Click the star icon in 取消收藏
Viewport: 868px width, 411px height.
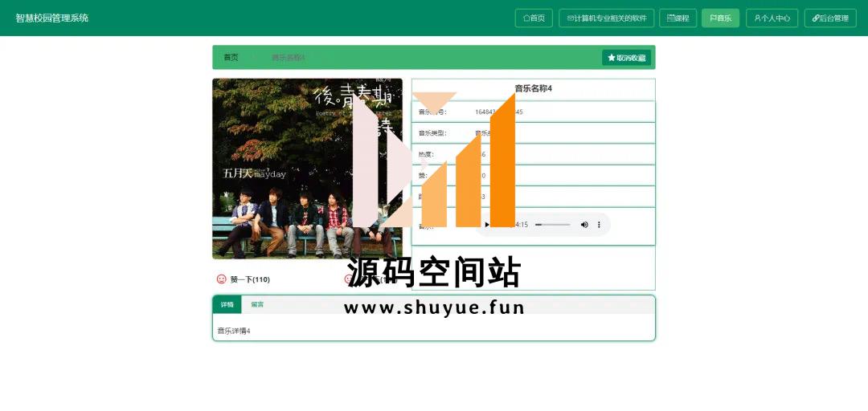[x=611, y=58]
